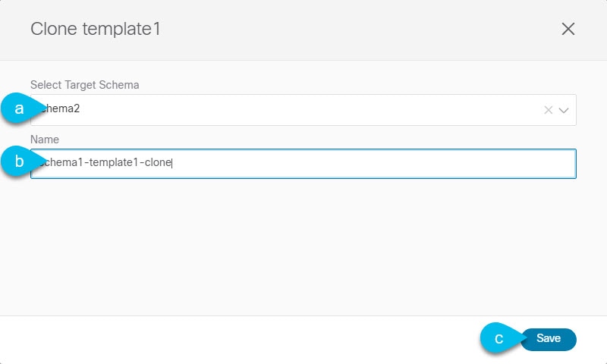607x364 pixels.
Task: Place cursor after schema1-template1-clone text
Action: (171, 163)
